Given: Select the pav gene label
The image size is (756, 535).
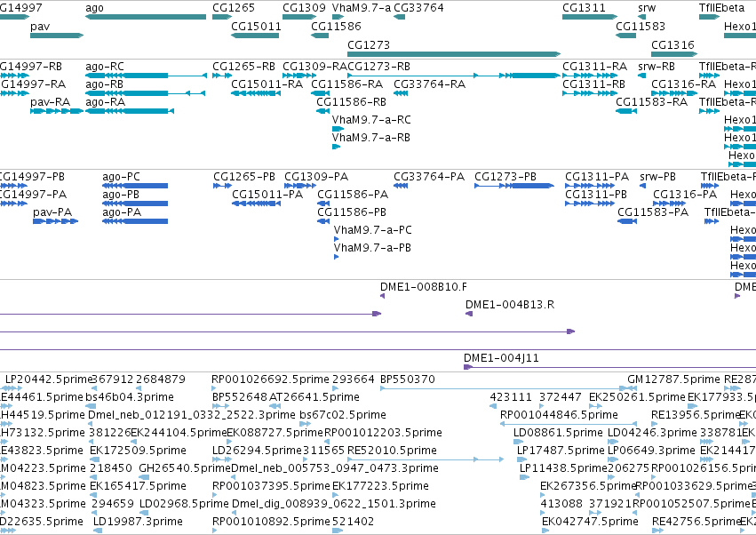Looking at the screenshot, I should tap(40, 26).
